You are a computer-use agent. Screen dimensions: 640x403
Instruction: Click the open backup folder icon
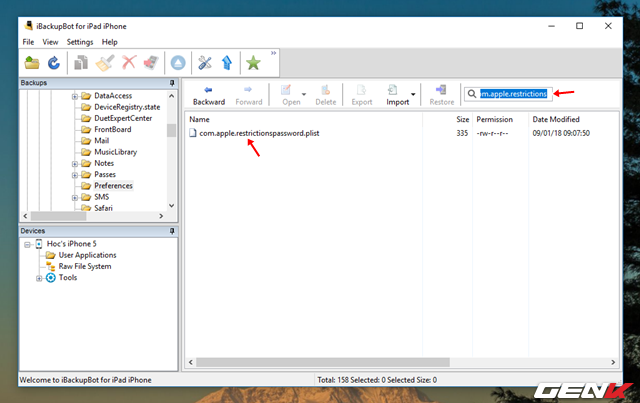(x=32, y=63)
